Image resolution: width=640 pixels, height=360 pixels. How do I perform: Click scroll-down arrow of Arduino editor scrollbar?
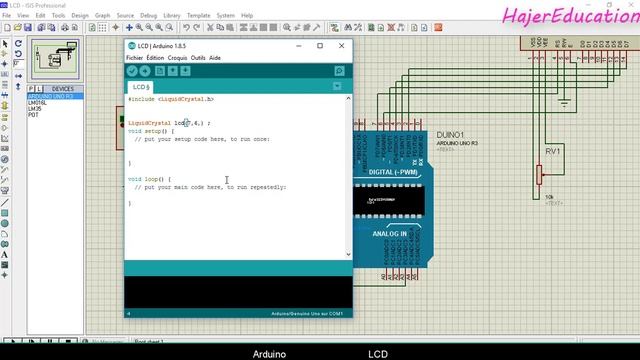point(348,254)
